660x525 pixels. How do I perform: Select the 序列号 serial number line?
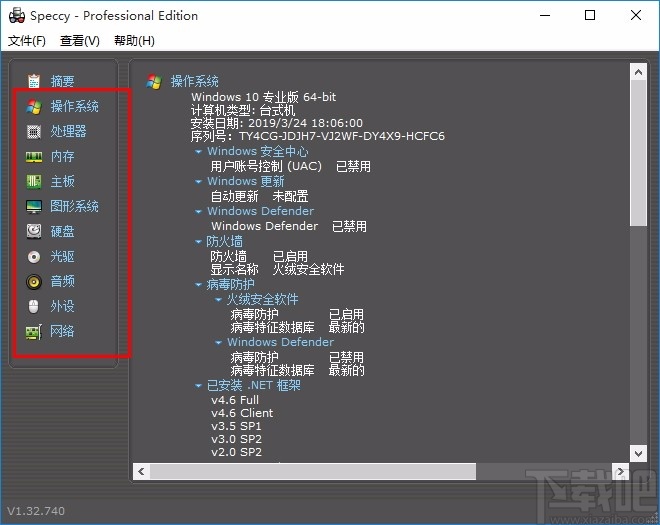(318, 136)
